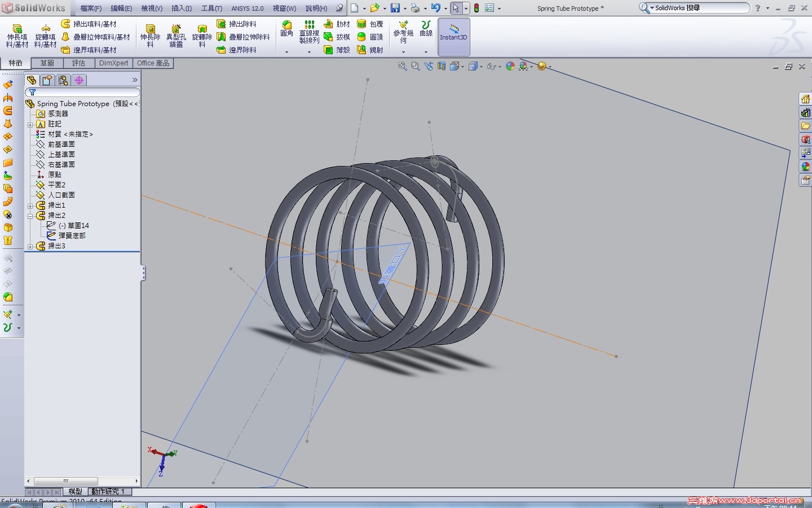Select 邊界填料/基材 boundary boss tool
The image size is (812, 508).
coord(89,50)
